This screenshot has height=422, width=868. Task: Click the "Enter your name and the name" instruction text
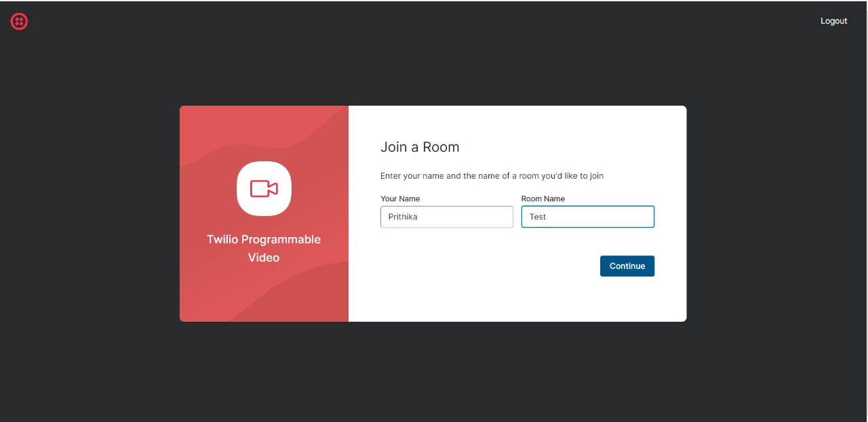pyautogui.click(x=492, y=176)
